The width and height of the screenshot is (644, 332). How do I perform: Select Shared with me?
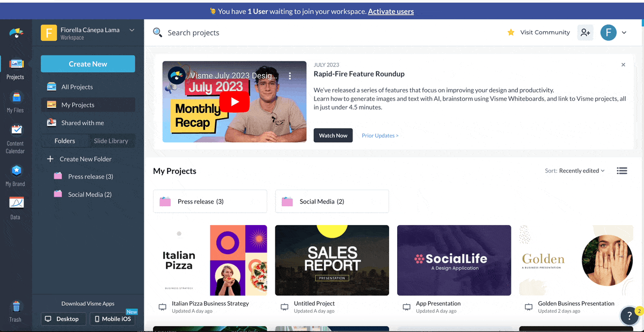pyautogui.click(x=88, y=123)
